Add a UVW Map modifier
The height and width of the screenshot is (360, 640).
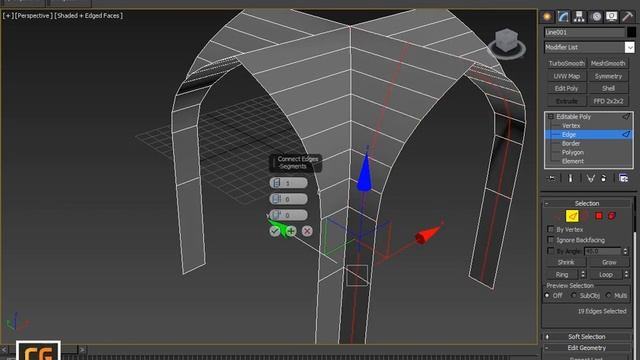click(x=567, y=76)
